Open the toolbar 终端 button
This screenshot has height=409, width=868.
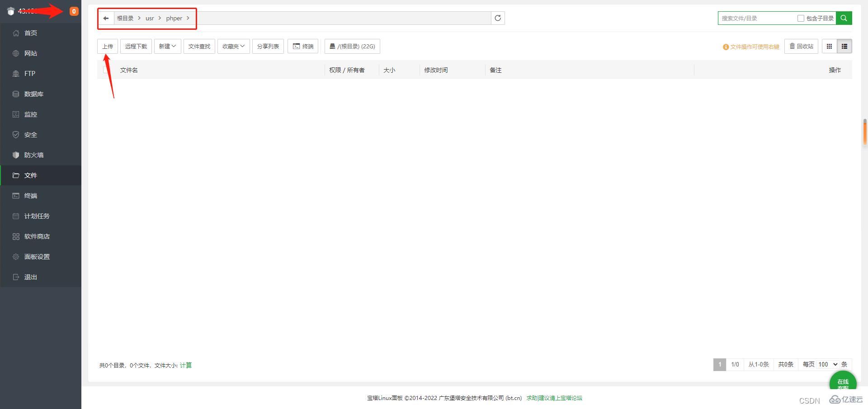[303, 46]
